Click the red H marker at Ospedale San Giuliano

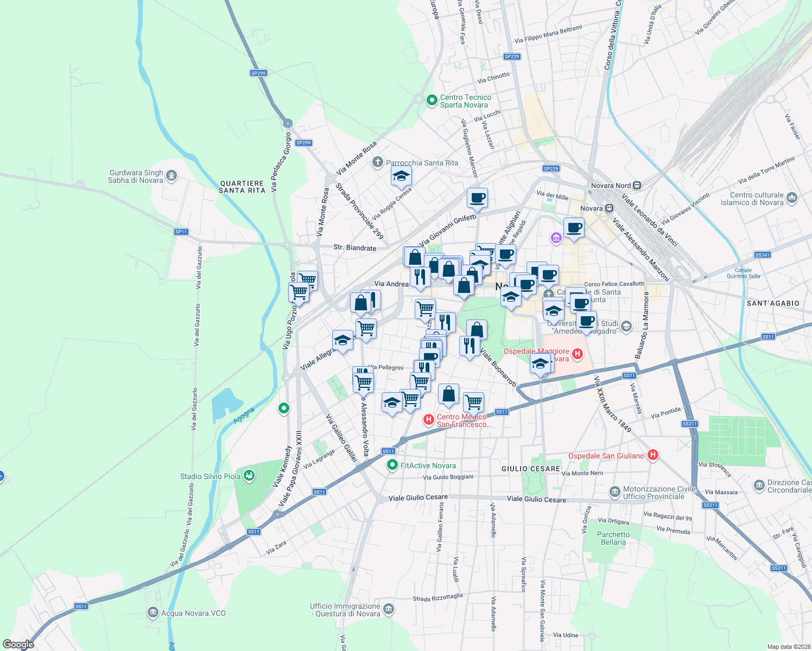coord(653,456)
